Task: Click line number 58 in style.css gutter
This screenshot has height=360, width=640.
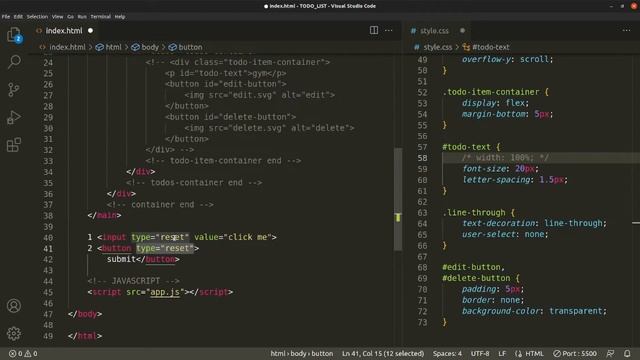Action: pos(422,158)
